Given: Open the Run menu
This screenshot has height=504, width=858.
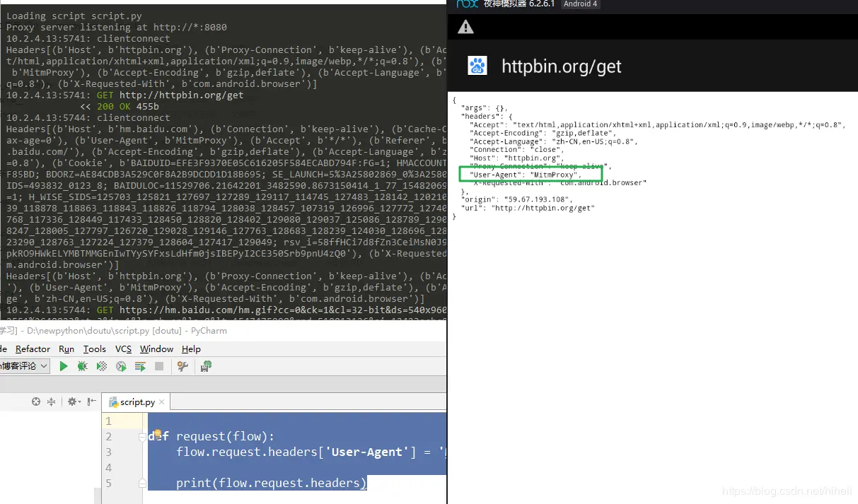Looking at the screenshot, I should [66, 349].
